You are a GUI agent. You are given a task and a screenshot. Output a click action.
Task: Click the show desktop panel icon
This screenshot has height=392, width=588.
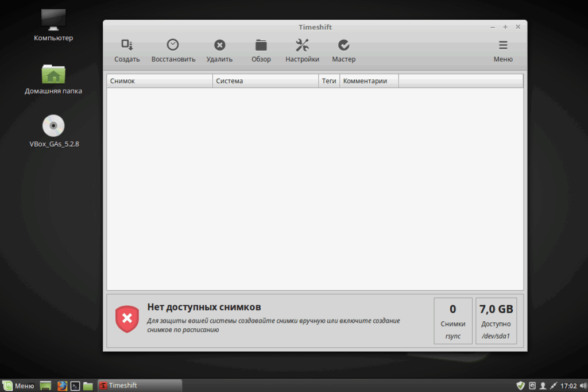pos(46,386)
